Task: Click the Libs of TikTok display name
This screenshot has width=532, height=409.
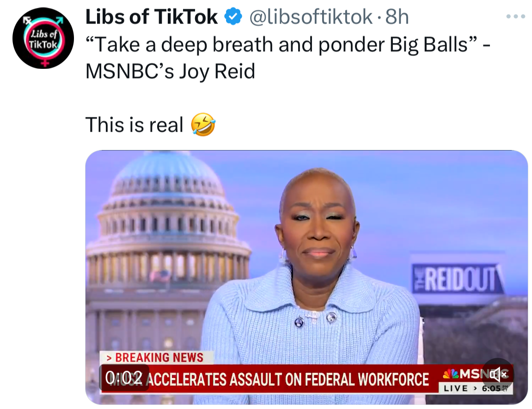Action: click(x=151, y=17)
